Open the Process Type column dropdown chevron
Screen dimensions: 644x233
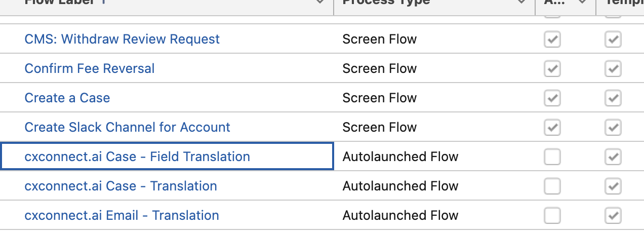click(522, 3)
